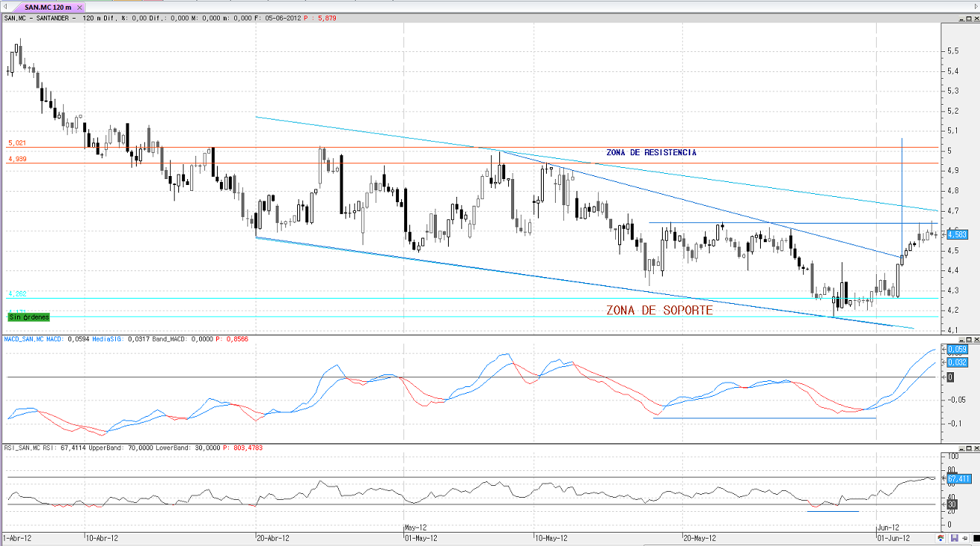Click the MACD value tag 0,059

point(957,349)
